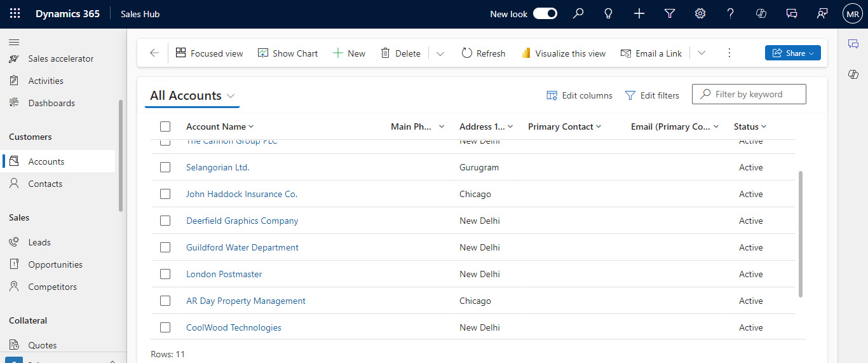Open the Assistant lightbulb icon
The height and width of the screenshot is (363, 868).
coord(608,14)
